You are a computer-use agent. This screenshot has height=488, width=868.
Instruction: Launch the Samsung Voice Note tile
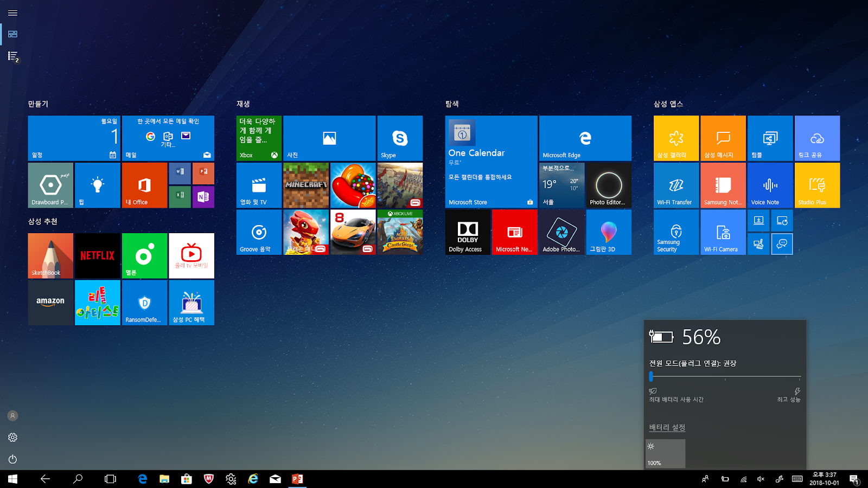tap(770, 185)
